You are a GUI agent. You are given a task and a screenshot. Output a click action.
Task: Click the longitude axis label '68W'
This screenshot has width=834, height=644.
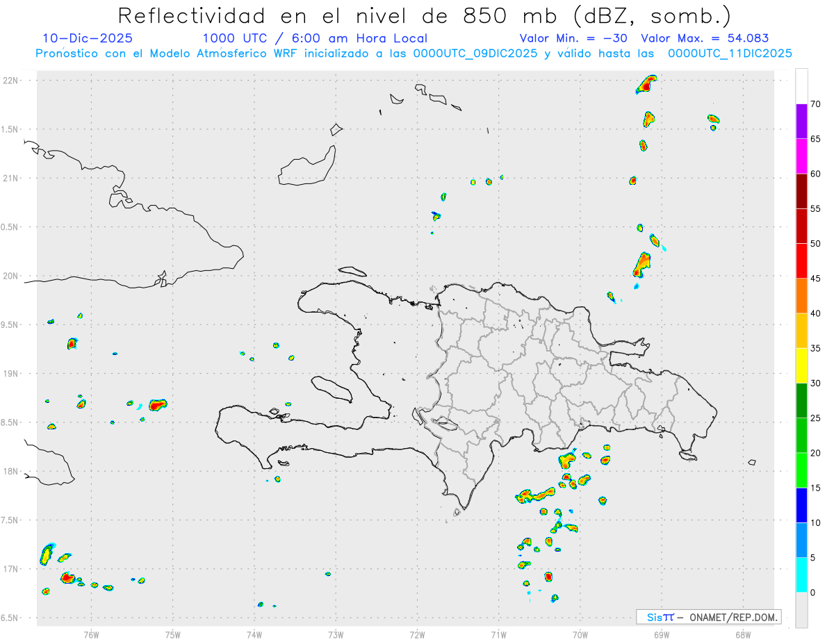(743, 634)
